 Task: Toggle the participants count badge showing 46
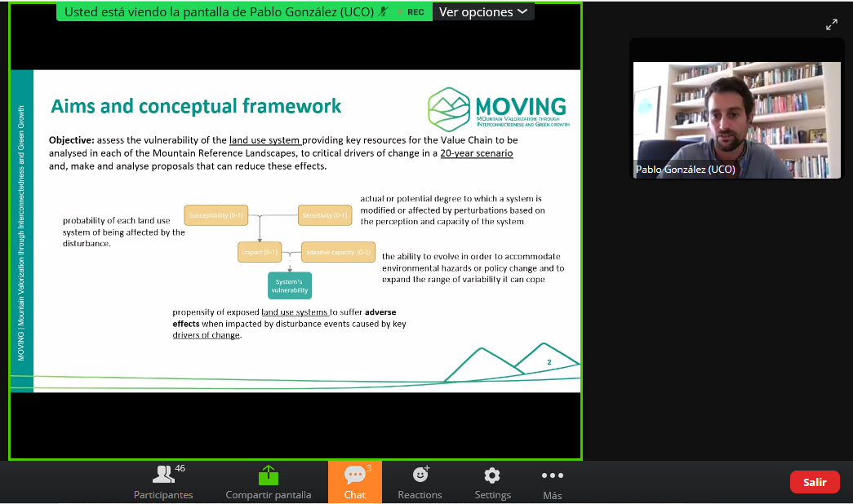(179, 467)
